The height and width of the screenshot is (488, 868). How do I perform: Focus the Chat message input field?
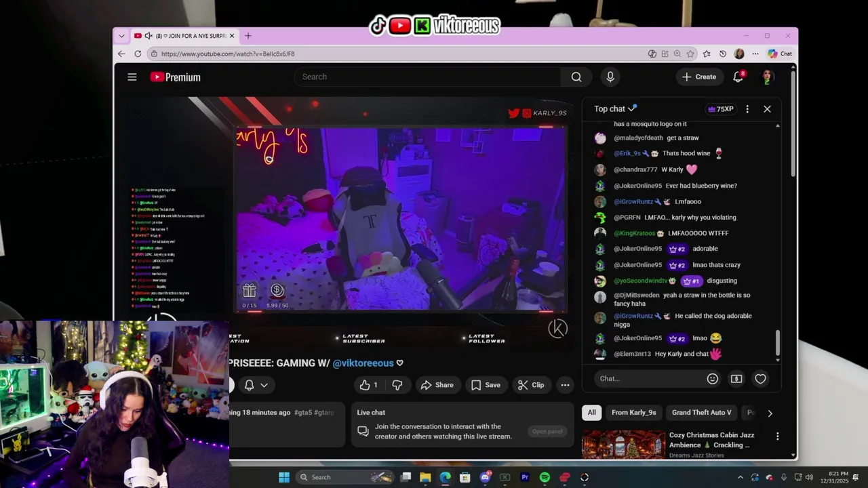pos(648,379)
